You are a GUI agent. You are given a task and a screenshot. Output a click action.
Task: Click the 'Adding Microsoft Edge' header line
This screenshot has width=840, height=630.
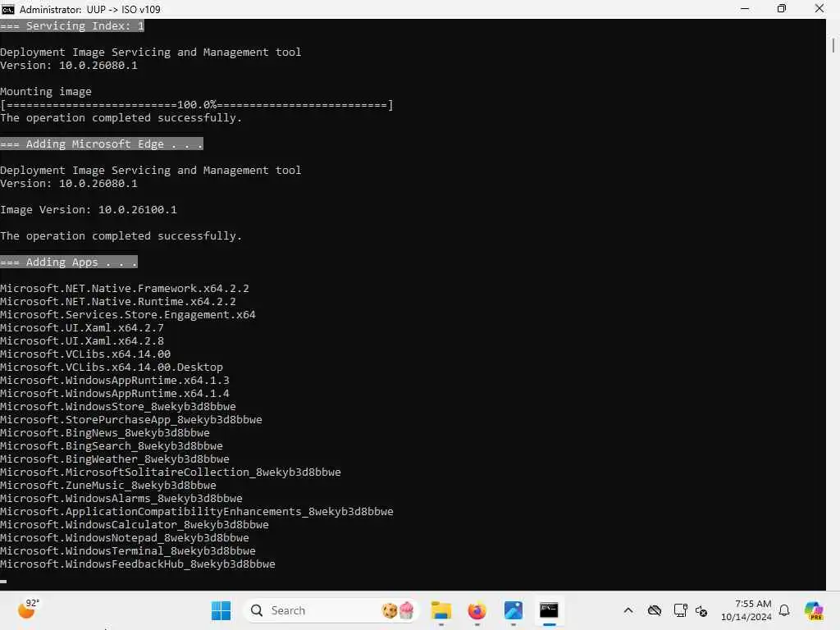coord(102,144)
